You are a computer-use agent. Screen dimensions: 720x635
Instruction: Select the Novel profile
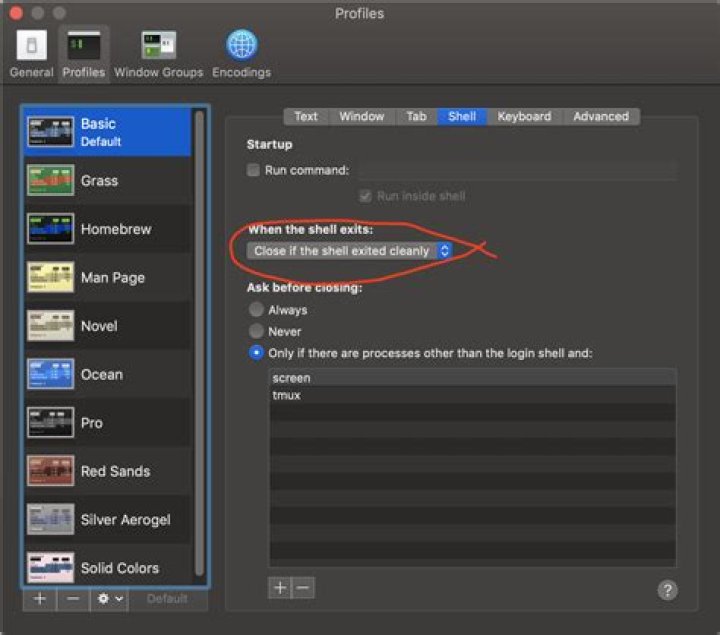coord(108,326)
